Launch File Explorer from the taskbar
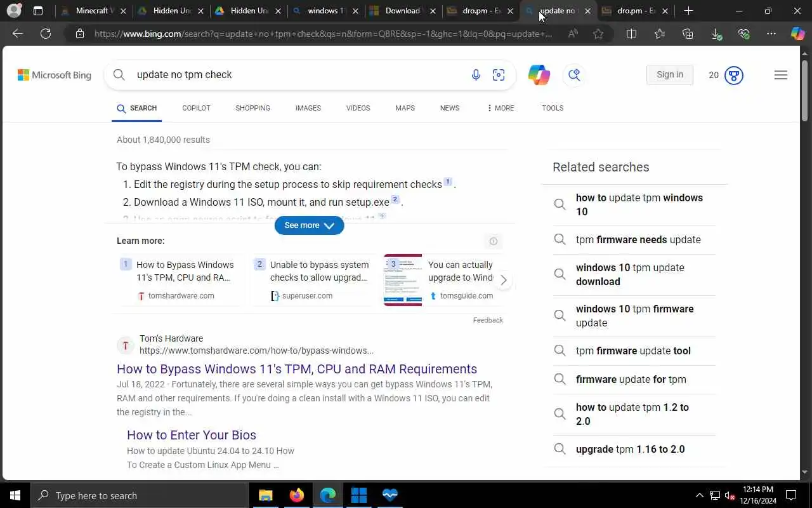Viewport: 812px width, 508px height. click(266, 495)
